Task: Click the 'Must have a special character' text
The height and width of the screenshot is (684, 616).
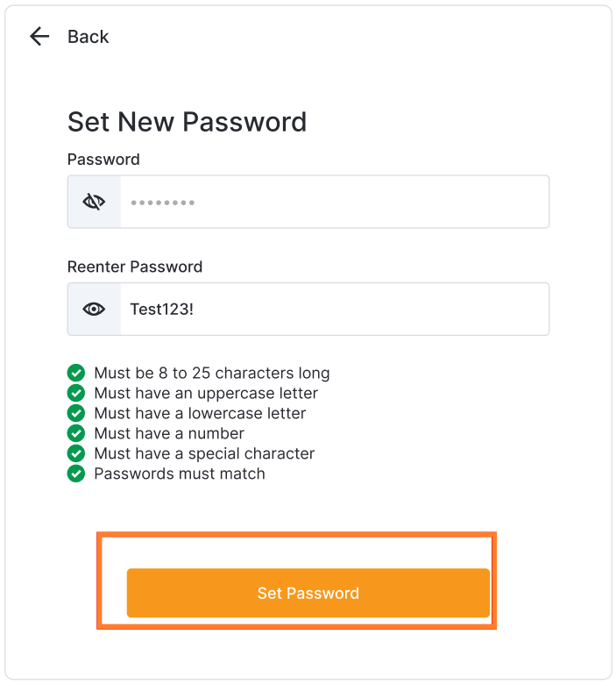Action: click(204, 453)
